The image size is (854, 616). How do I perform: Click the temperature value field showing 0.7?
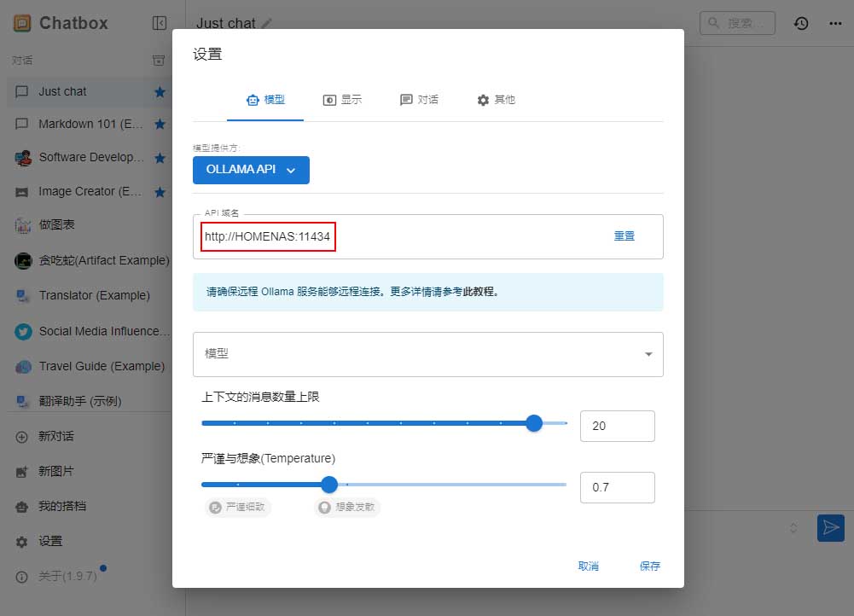pyautogui.click(x=618, y=487)
